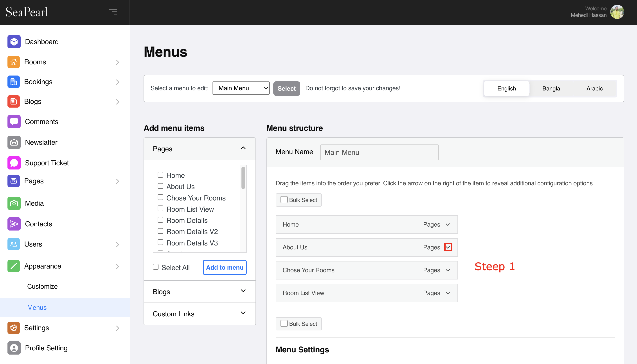Open the Comments sidebar link

click(42, 122)
